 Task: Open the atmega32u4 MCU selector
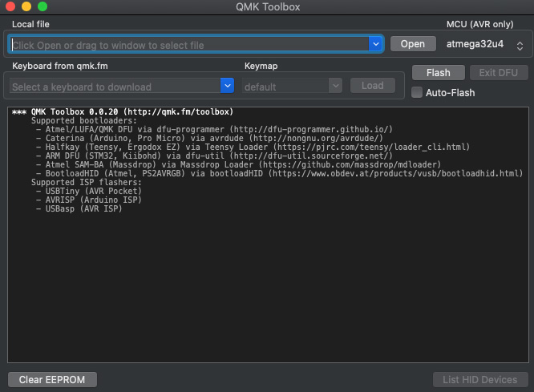(484, 44)
